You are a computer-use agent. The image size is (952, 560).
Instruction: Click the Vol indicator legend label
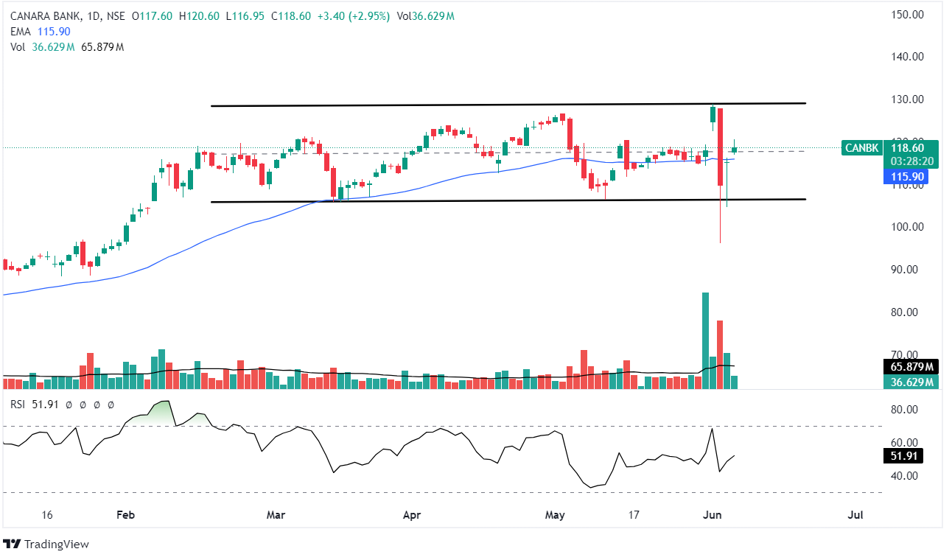[18, 47]
